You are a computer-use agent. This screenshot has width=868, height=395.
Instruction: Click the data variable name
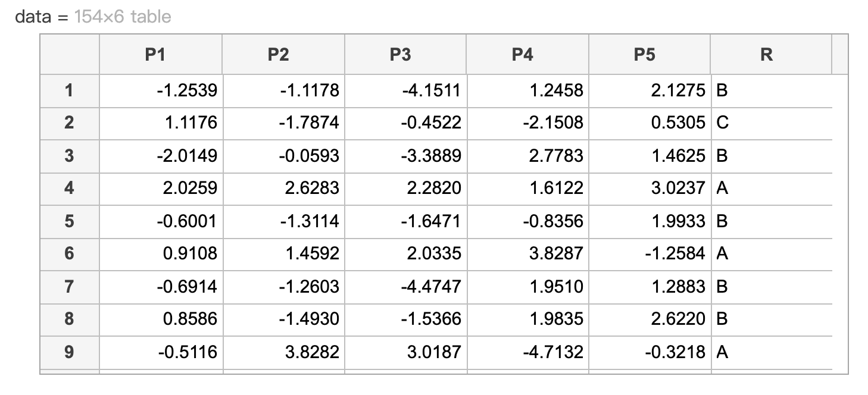33,17
